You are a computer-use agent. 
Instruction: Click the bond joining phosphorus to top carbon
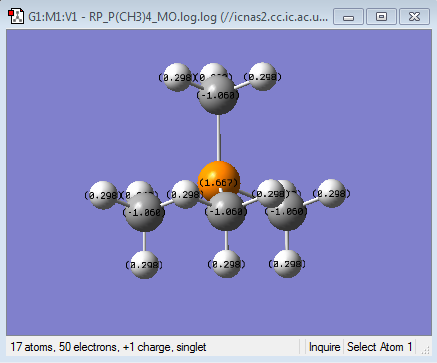coord(218,138)
